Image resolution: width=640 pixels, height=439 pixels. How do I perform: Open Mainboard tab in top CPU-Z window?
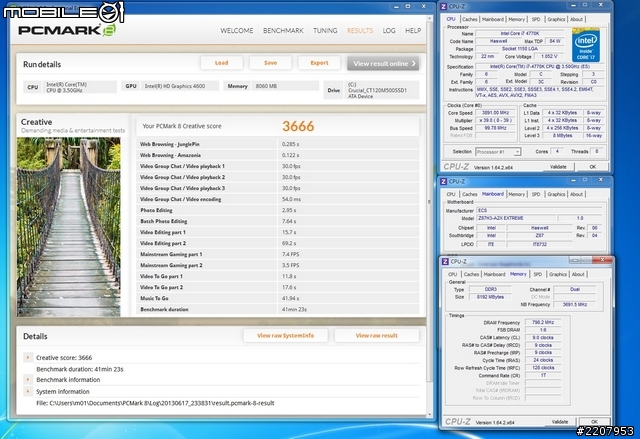point(493,19)
